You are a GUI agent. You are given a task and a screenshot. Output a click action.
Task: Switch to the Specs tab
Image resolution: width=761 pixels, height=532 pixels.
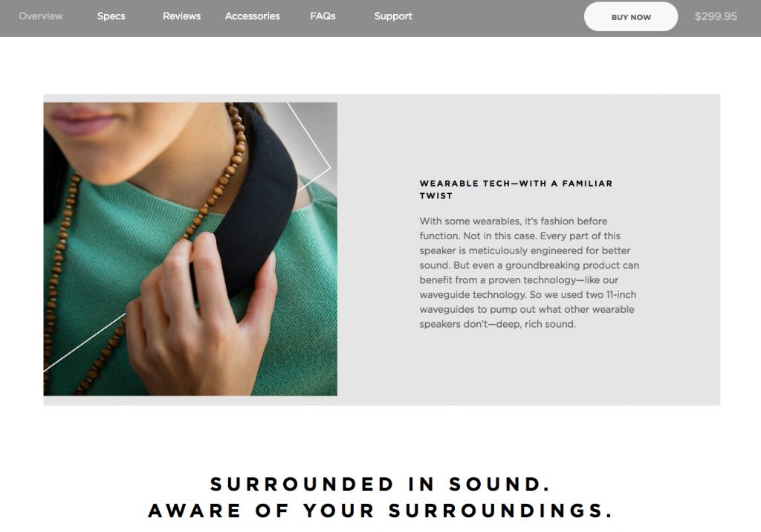click(111, 16)
